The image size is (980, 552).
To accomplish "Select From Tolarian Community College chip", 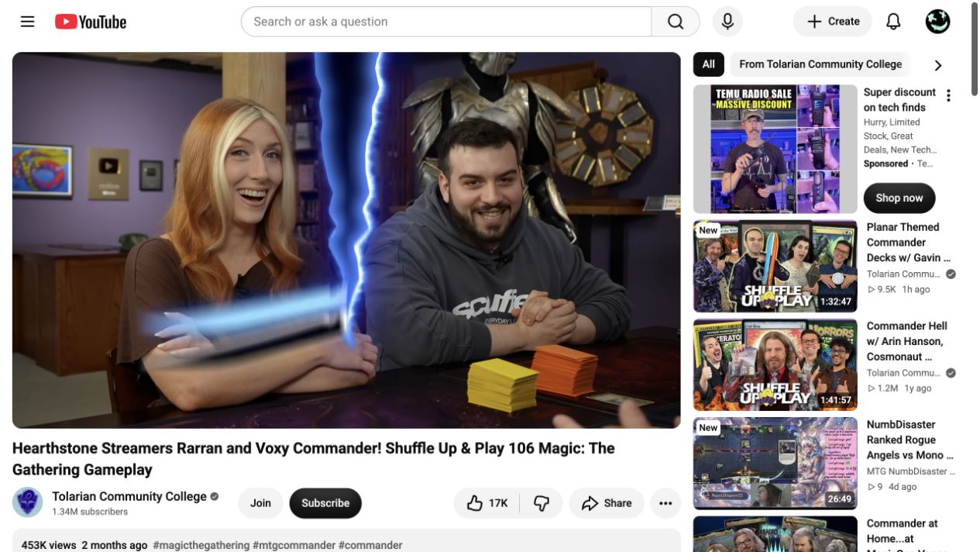I will 820,64.
